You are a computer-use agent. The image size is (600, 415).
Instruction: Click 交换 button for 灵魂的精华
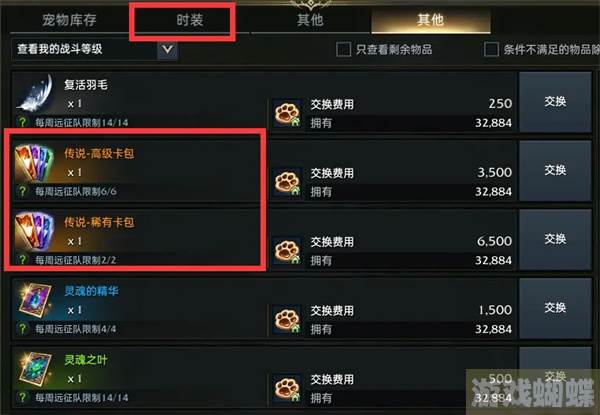click(555, 308)
